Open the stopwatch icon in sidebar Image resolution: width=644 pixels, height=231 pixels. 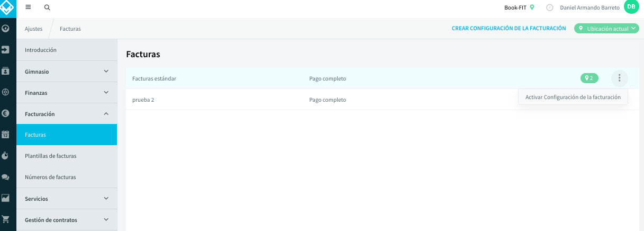click(6, 156)
